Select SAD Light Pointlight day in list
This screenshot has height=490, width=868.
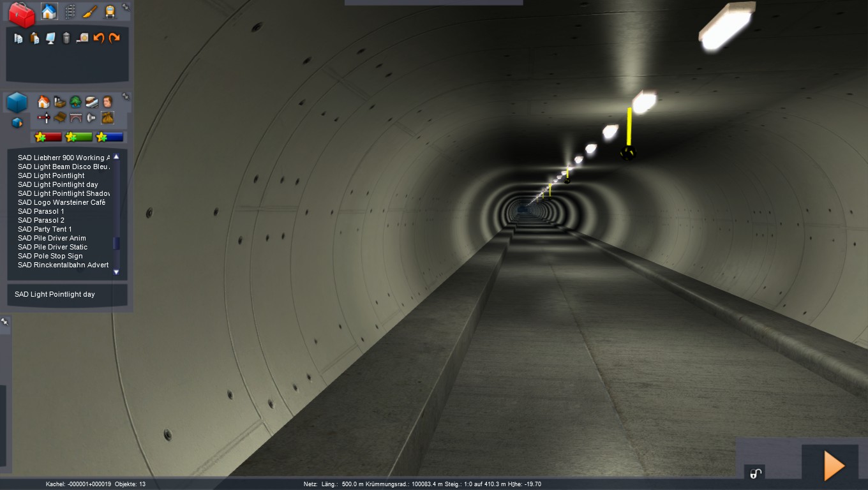[58, 184]
